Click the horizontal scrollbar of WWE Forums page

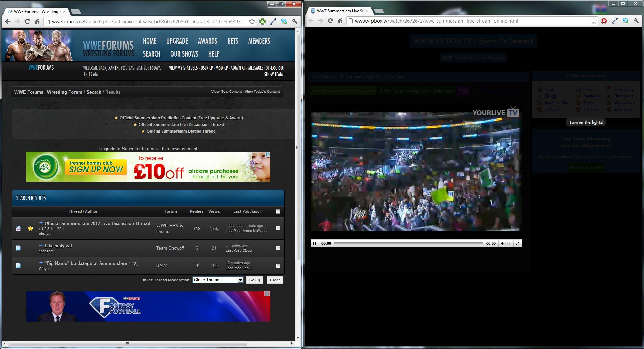click(128, 343)
